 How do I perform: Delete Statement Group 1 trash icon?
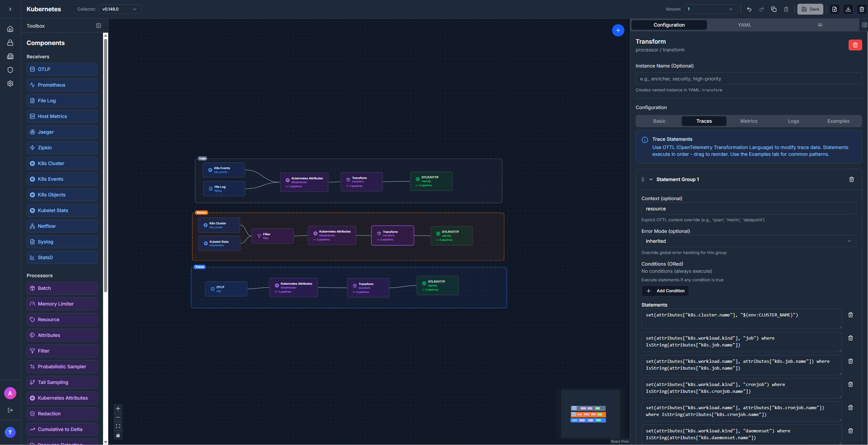pyautogui.click(x=851, y=179)
